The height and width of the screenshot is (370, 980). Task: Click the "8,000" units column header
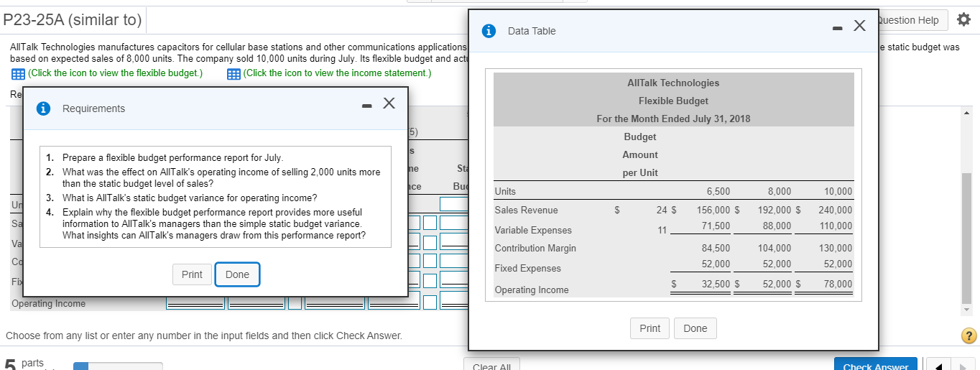(780, 192)
